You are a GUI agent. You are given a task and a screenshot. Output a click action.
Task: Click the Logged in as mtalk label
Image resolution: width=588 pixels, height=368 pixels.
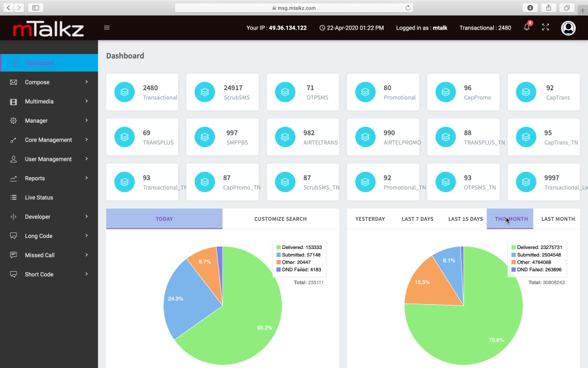(x=421, y=28)
